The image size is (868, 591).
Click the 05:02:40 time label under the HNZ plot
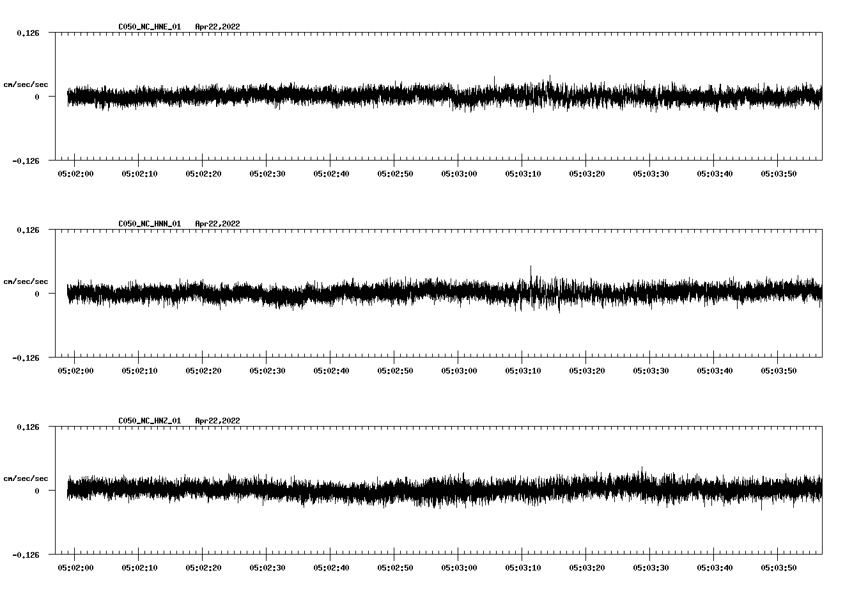click(331, 567)
